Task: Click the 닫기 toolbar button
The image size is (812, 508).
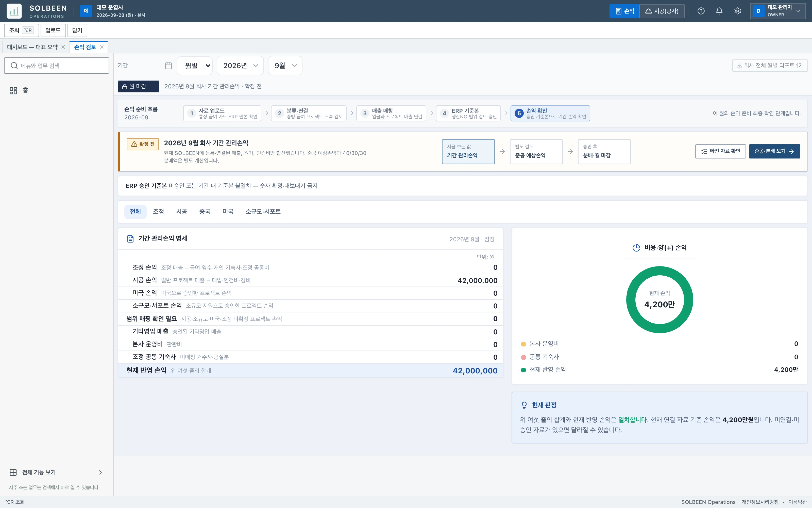Action: point(77,30)
